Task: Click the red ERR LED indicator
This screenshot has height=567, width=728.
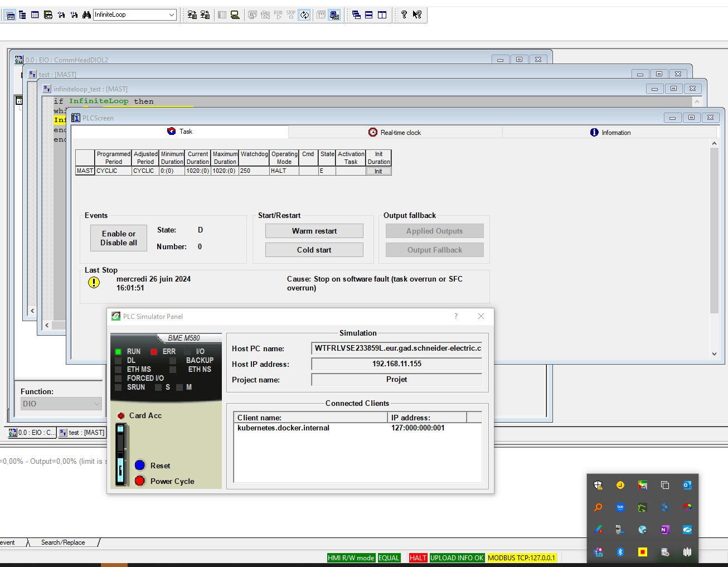Action: (154, 352)
